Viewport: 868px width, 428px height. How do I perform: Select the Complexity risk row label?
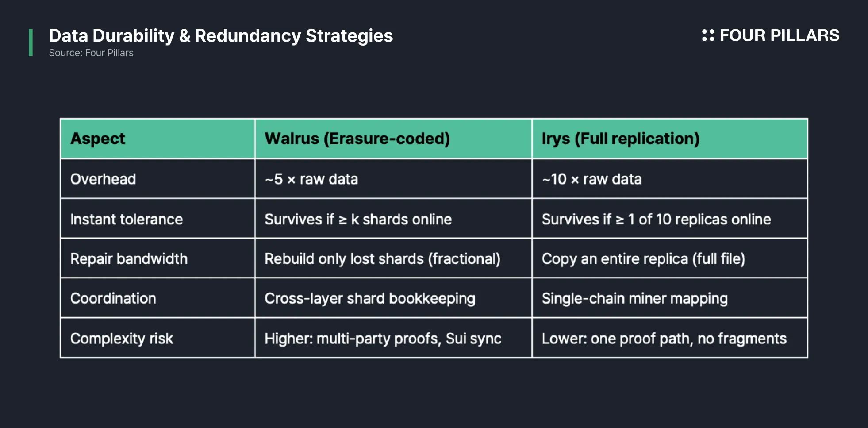(x=157, y=338)
